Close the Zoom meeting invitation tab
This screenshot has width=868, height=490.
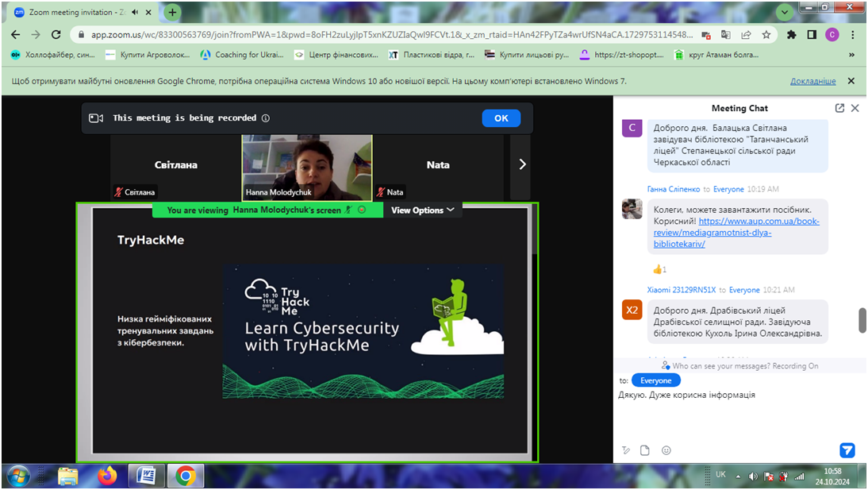[x=148, y=12]
